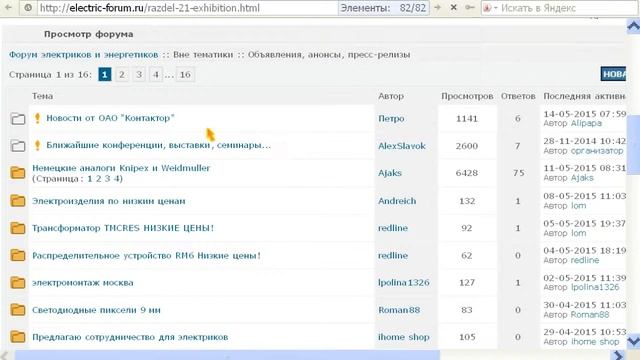The height and width of the screenshot is (360, 640).
Task: Click the vertical scrollbar down arrow
Action: click(x=633, y=341)
